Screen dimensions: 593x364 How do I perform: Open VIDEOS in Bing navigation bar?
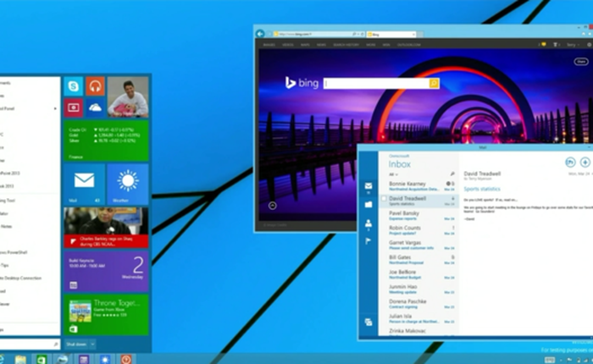click(x=288, y=45)
